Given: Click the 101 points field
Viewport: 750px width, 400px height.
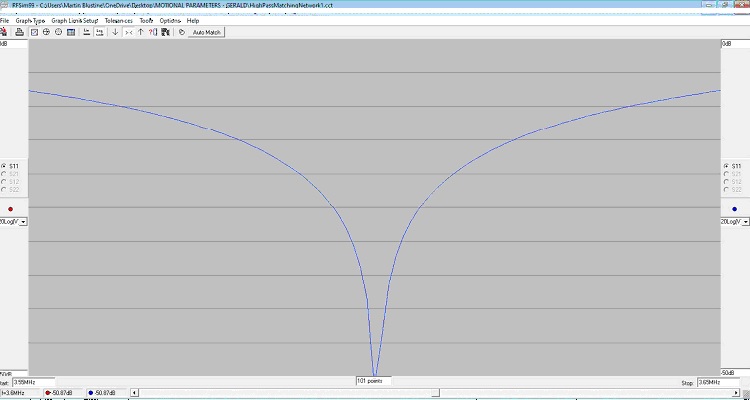Looking at the screenshot, I should (373, 381).
